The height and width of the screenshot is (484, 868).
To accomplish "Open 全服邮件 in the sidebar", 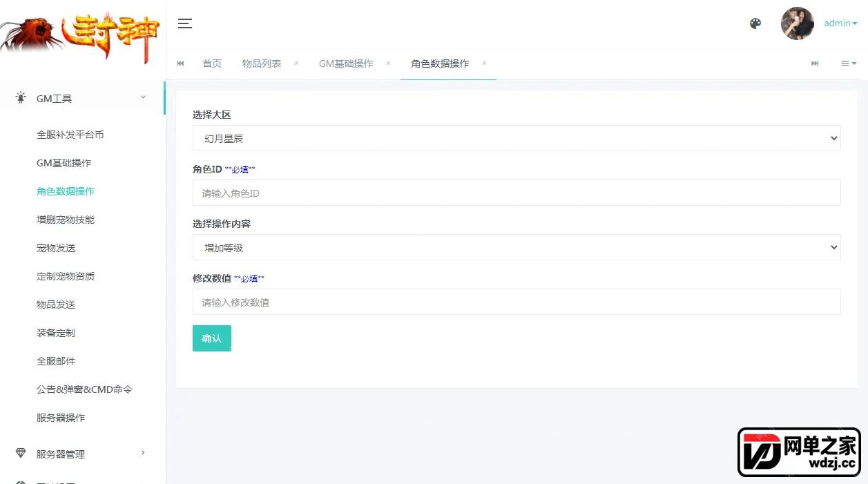I will click(56, 361).
